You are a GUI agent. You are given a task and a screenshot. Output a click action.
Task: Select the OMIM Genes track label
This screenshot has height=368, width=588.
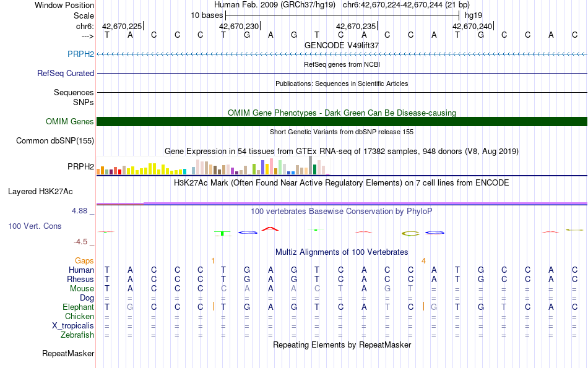70,121
